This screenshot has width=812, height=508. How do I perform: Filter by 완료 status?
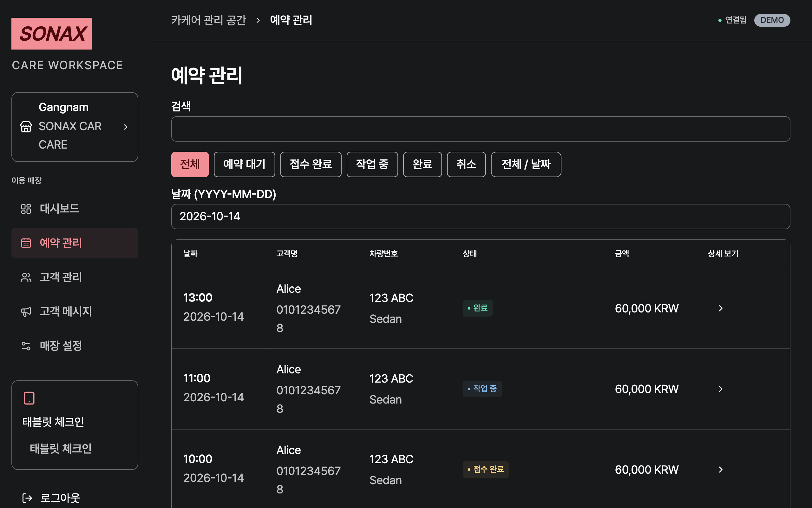click(422, 164)
